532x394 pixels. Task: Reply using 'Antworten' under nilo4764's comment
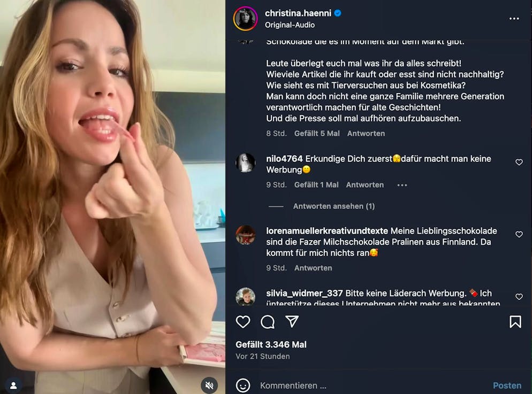(x=364, y=184)
